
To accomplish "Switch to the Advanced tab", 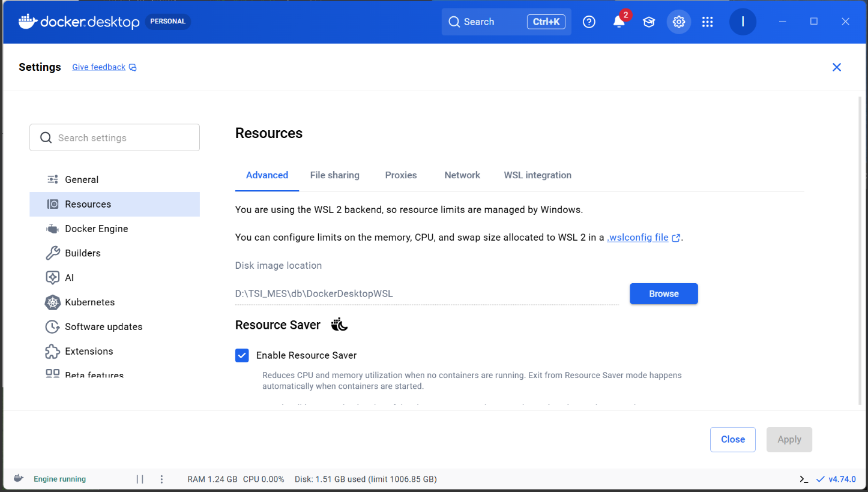I will (267, 175).
